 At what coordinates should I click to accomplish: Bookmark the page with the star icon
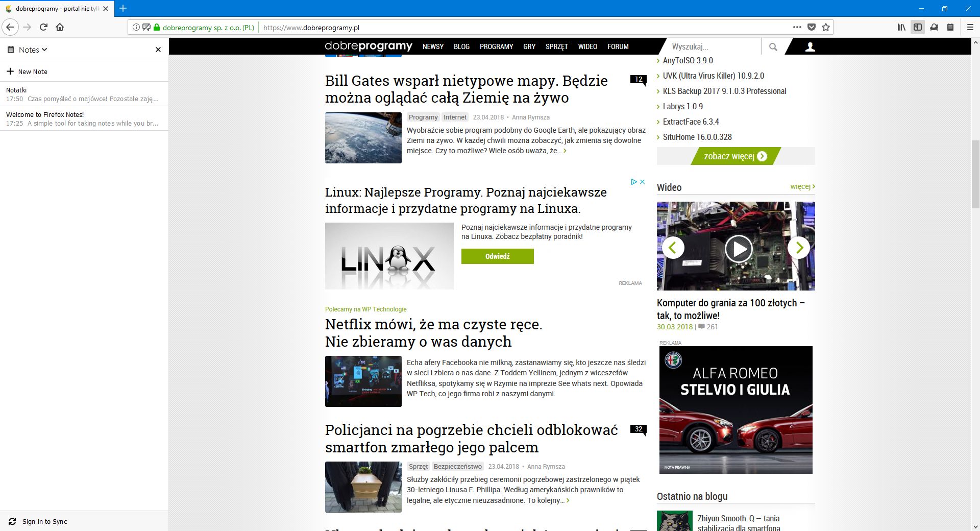826,27
